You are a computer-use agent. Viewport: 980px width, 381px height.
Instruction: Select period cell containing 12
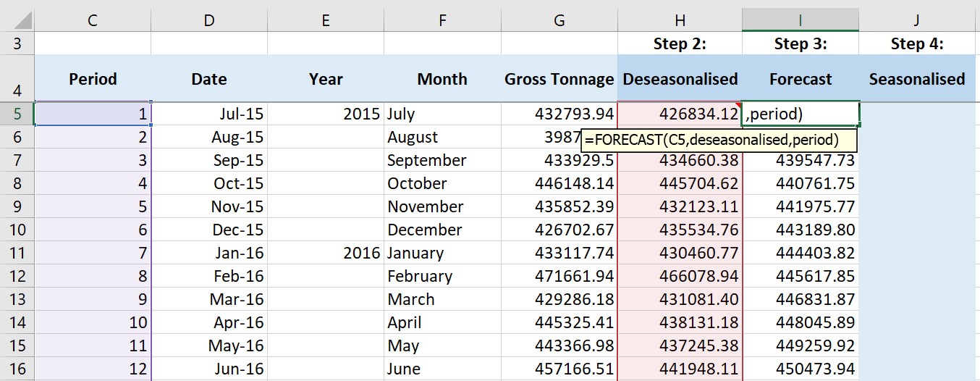point(93,369)
